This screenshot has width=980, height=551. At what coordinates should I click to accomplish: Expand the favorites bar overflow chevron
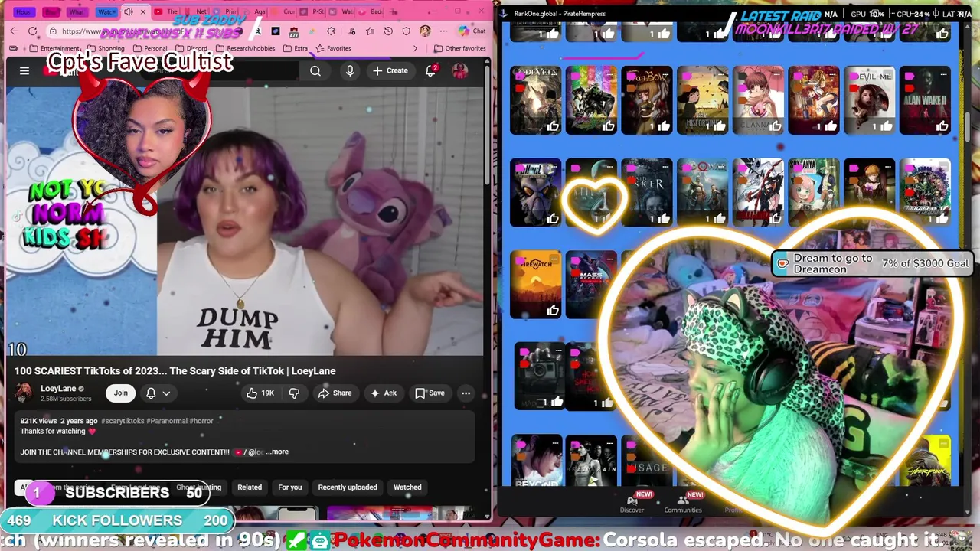coord(415,48)
